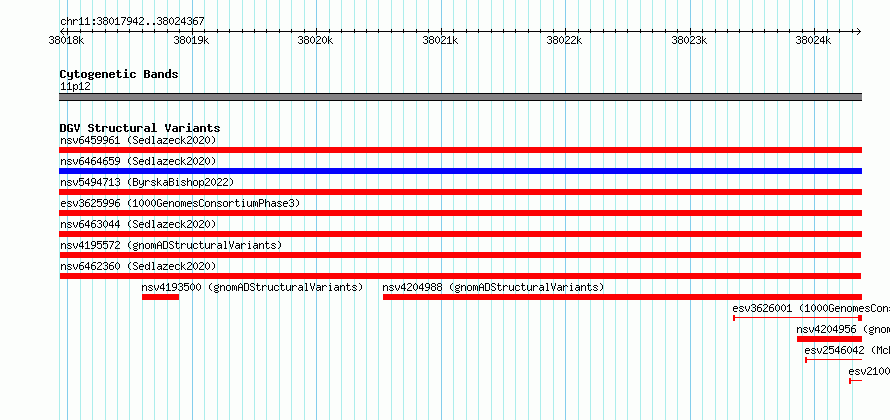Click the esv2100 truncated variant label

click(x=869, y=371)
